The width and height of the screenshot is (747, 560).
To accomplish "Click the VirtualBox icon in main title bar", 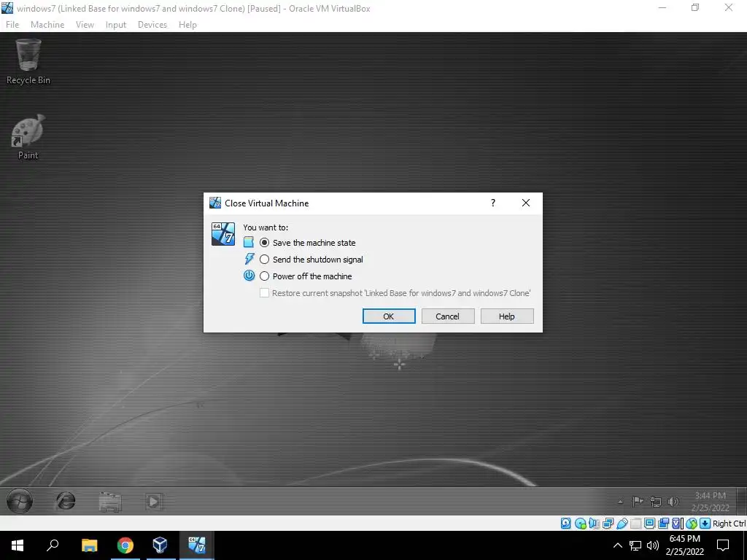I will [7, 8].
